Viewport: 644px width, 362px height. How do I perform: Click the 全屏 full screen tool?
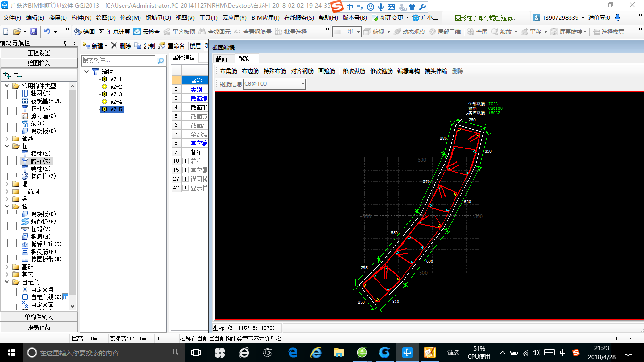coord(478,32)
